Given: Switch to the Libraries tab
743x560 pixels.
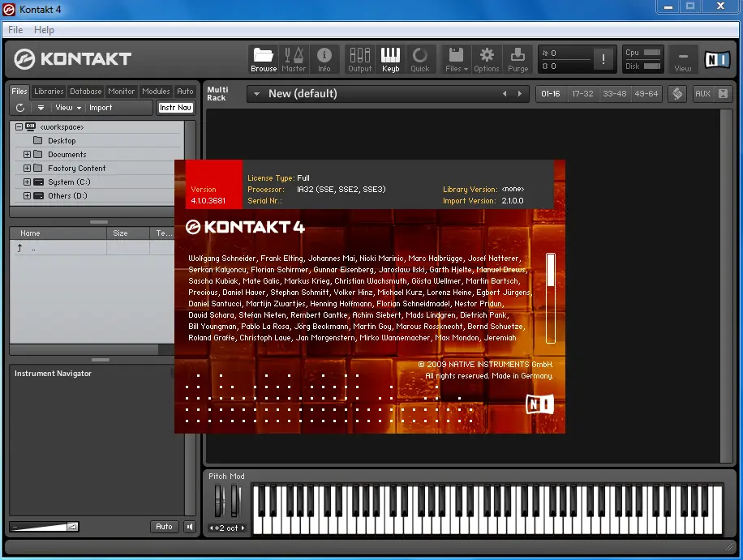Looking at the screenshot, I should 49,92.
